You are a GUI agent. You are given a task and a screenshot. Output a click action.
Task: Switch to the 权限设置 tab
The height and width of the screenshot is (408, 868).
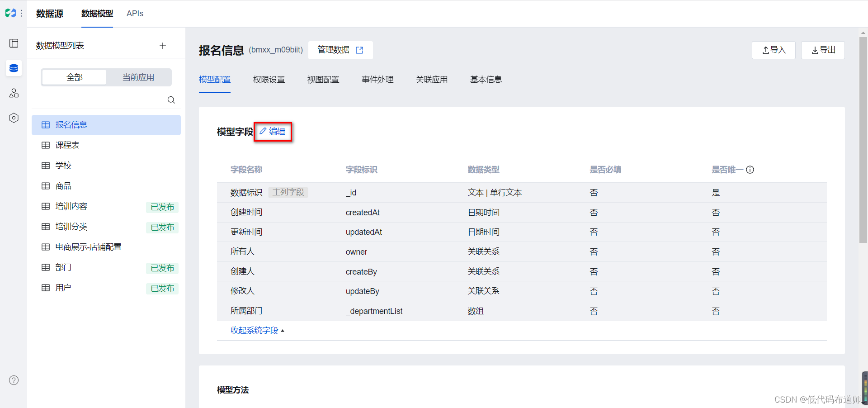click(x=269, y=80)
